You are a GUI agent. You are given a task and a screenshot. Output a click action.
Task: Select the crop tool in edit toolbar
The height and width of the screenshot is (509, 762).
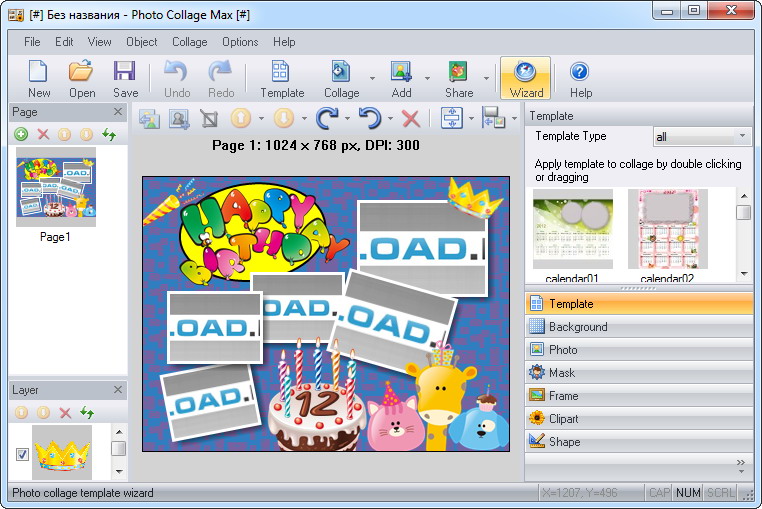point(209,119)
